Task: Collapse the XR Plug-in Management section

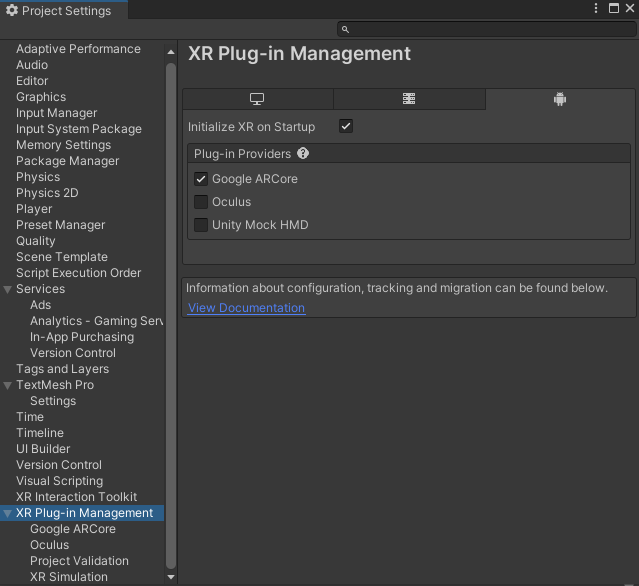Action: [7, 513]
